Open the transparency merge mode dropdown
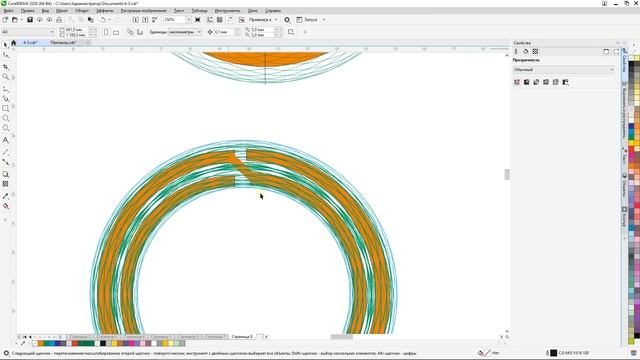 (564, 70)
